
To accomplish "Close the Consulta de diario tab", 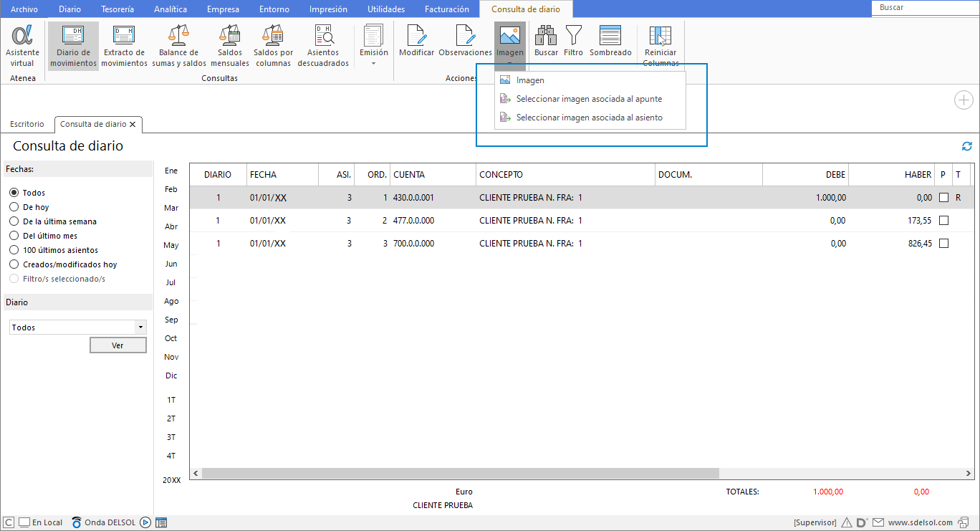I will coord(133,124).
